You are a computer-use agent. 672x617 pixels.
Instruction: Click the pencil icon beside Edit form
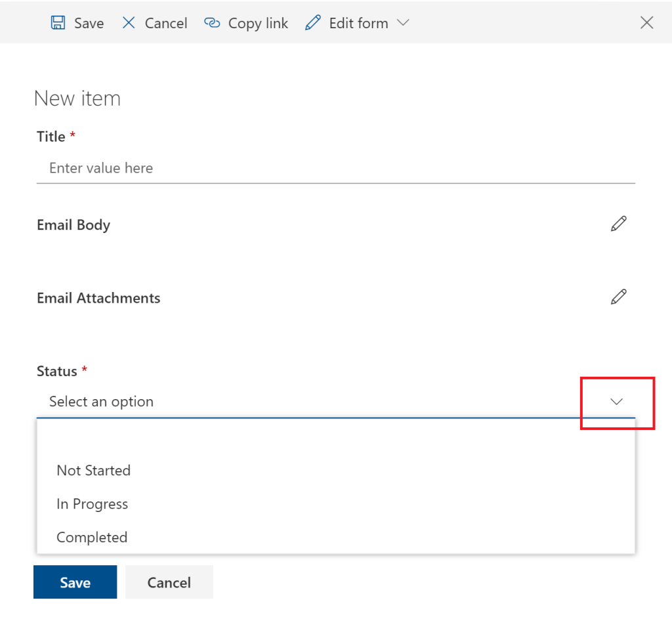tap(313, 23)
